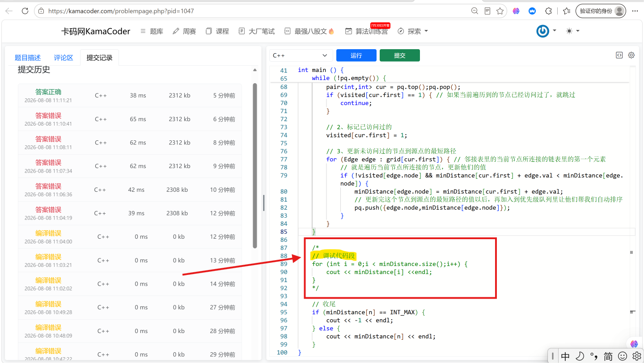The image size is (644, 363).
Task: Click the submission history scrollbar thumb
Action: click(x=255, y=165)
